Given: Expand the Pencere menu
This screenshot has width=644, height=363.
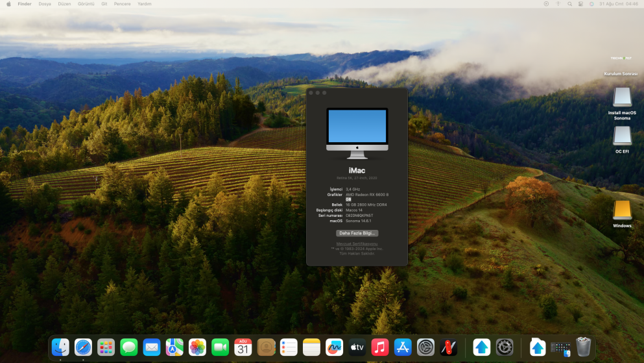Looking at the screenshot, I should pyautogui.click(x=122, y=4).
